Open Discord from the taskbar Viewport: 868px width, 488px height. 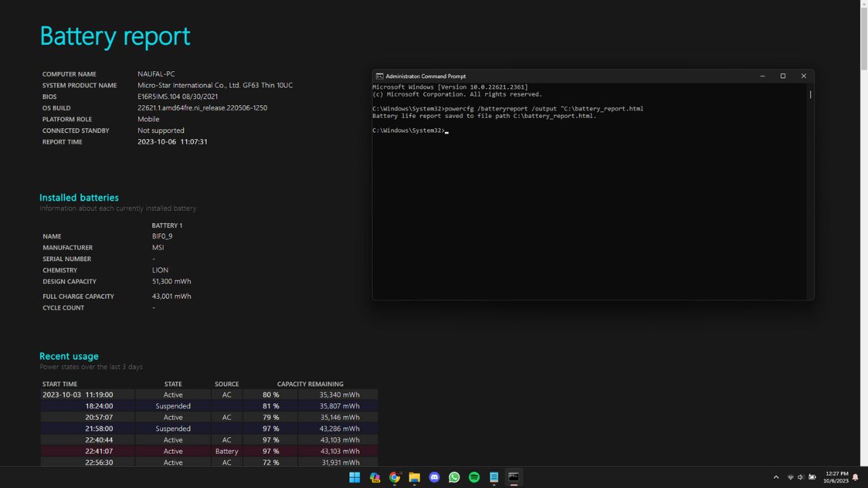(x=435, y=477)
